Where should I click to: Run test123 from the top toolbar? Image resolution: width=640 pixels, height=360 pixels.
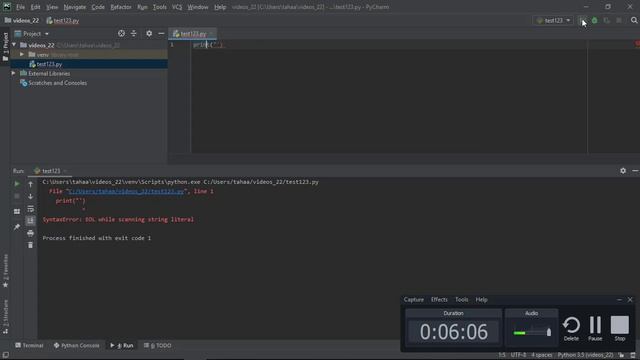tap(582, 20)
